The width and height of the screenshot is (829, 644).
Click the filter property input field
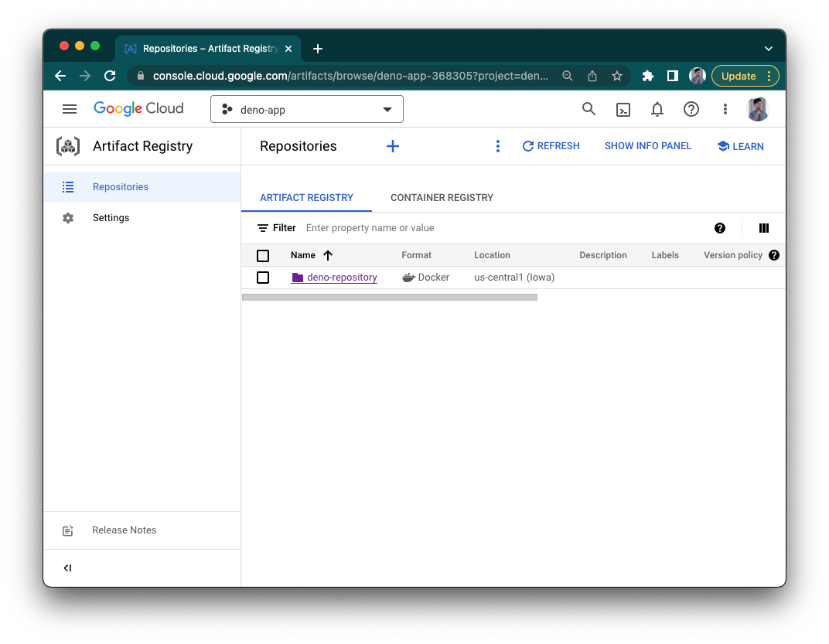(371, 227)
